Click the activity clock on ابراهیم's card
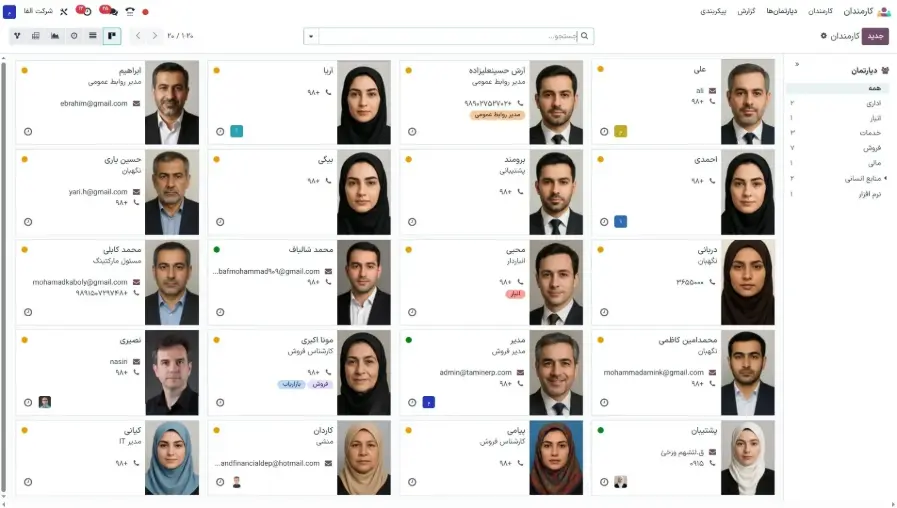This screenshot has width=897, height=508. coord(28,132)
